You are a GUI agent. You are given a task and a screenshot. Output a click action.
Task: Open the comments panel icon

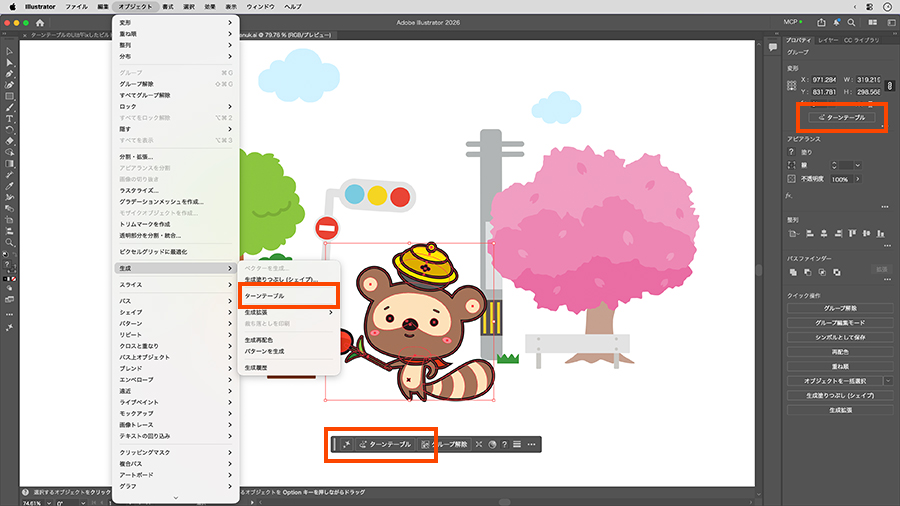[x=773, y=48]
